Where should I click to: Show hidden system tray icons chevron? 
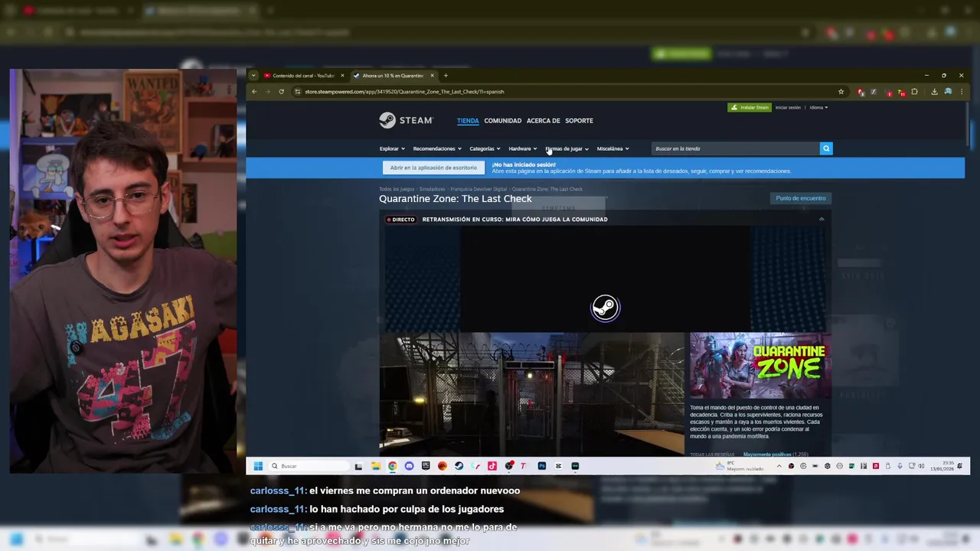coord(779,466)
